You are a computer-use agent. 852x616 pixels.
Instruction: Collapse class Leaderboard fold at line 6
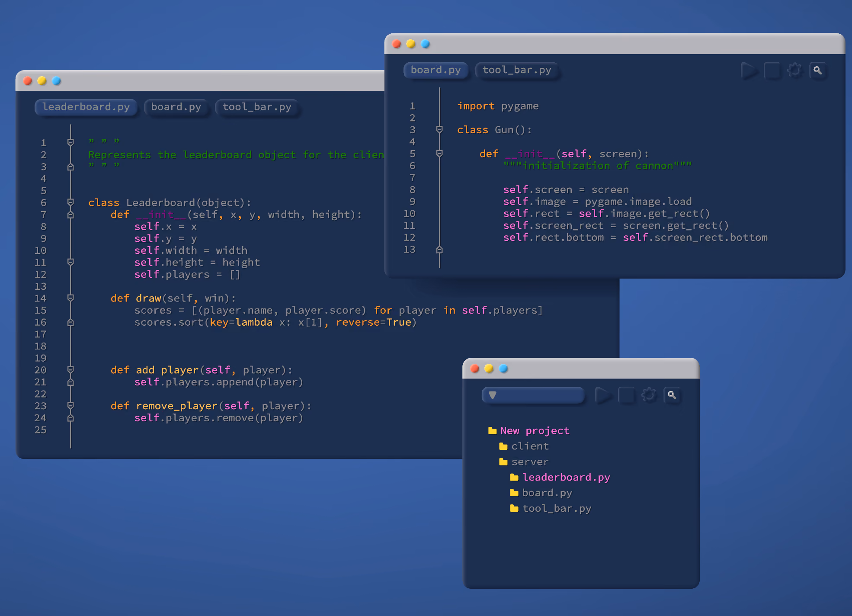(70, 202)
